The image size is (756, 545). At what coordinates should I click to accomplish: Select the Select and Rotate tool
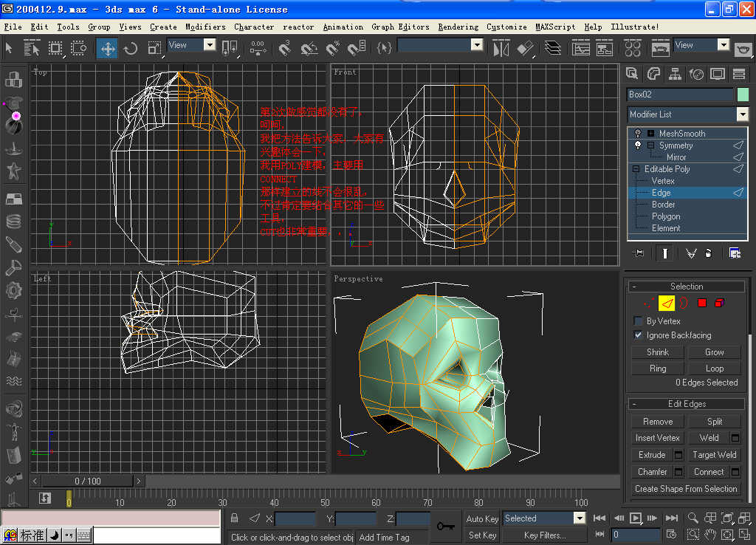pyautogui.click(x=130, y=49)
